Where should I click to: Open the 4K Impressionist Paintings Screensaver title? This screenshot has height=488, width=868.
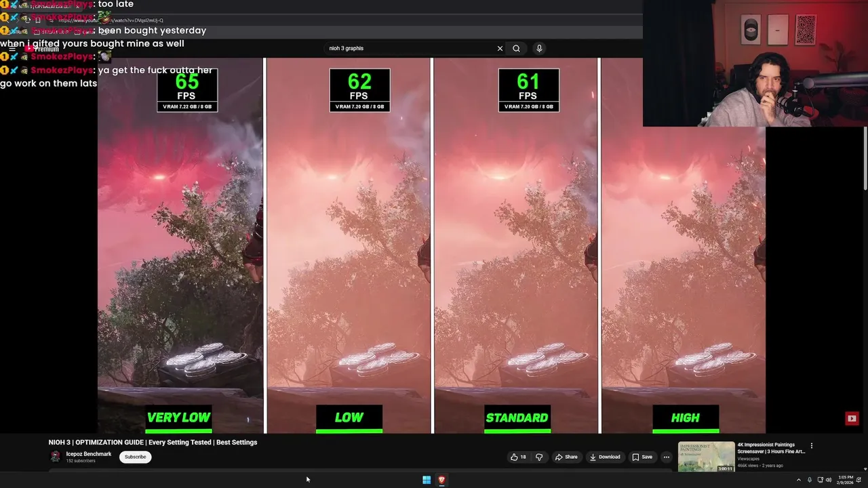(771, 448)
